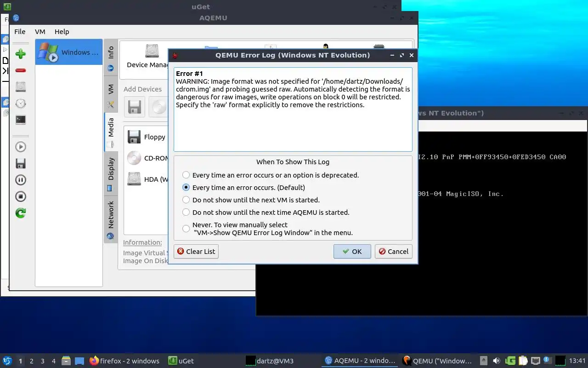Image resolution: width=588 pixels, height=368 pixels.
Task: Stop the virtual machine
Action: (20, 196)
